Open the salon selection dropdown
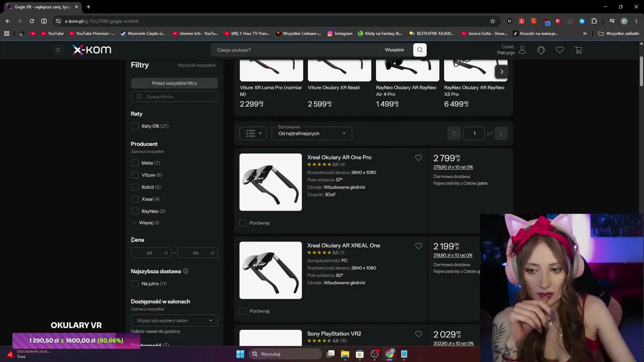 point(175,320)
